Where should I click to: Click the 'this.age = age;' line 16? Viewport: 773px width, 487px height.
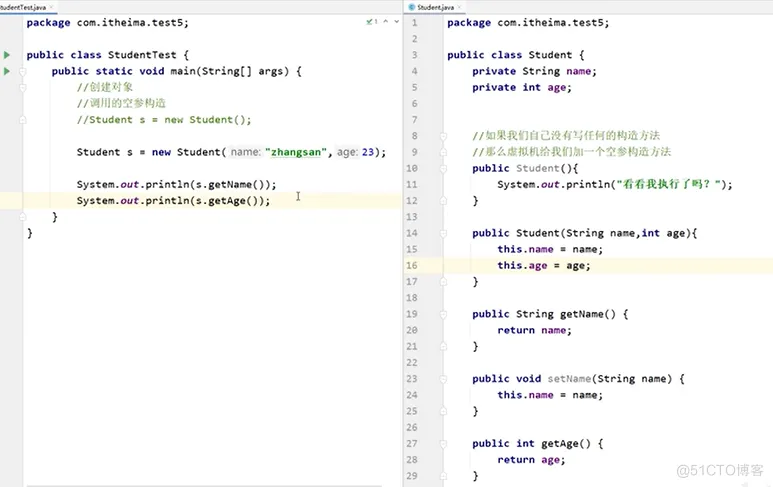pyautogui.click(x=544, y=265)
